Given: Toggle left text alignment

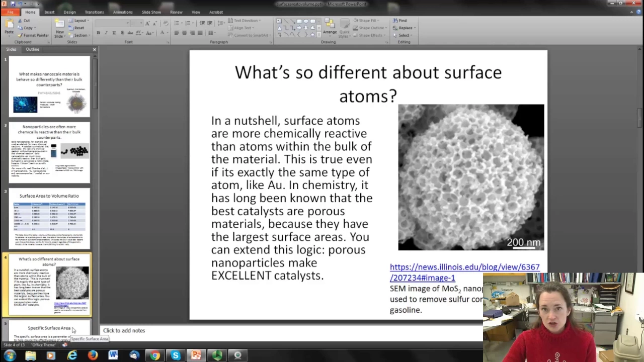Looking at the screenshot, I should pos(176,33).
